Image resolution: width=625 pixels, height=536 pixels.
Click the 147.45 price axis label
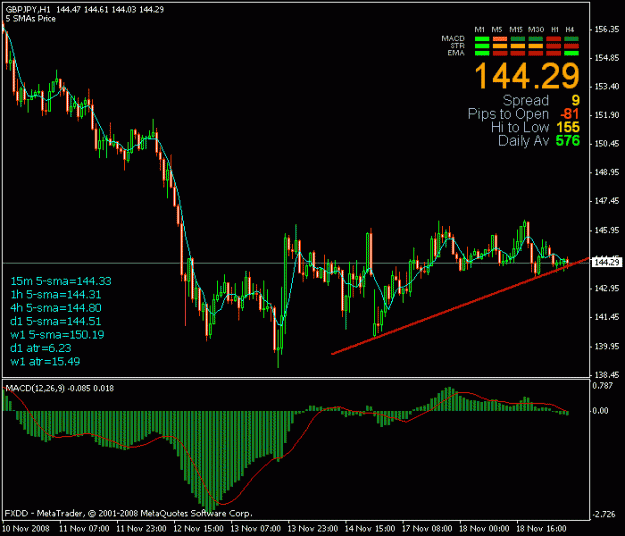[607, 201]
